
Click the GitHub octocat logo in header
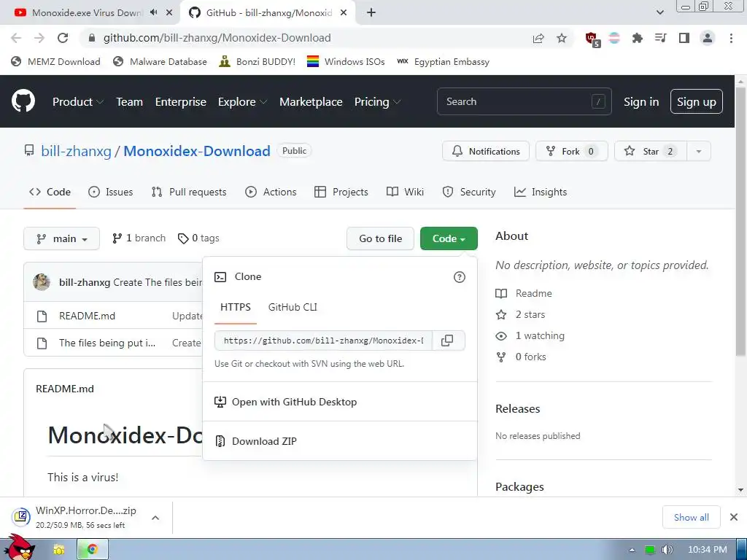click(23, 101)
